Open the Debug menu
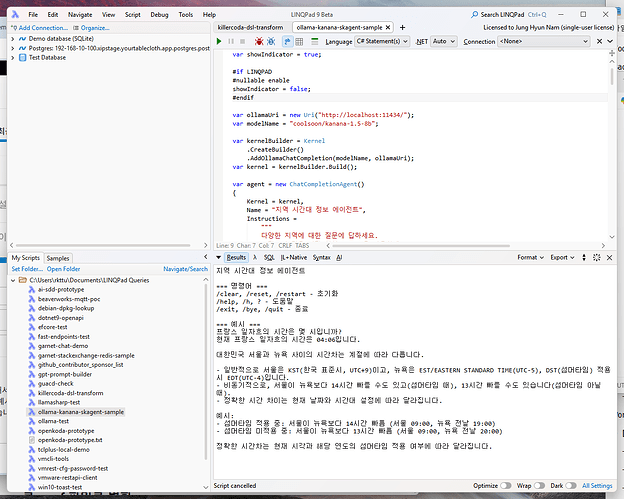Viewport: 624px width, 499px height. (159, 15)
